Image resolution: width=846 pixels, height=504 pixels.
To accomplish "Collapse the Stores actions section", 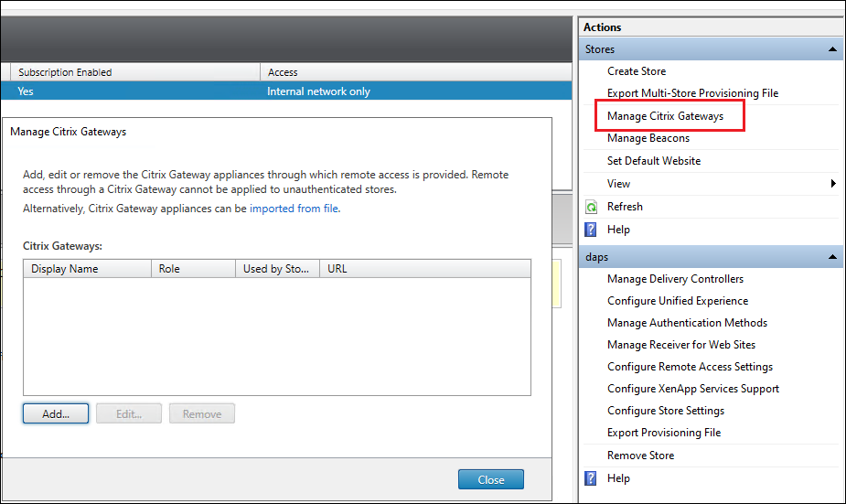I will tap(831, 49).
